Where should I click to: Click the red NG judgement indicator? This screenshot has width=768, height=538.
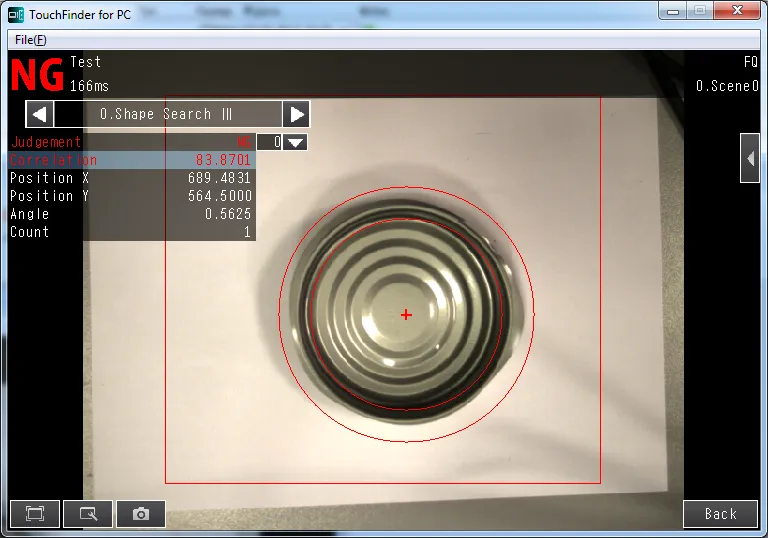37,75
